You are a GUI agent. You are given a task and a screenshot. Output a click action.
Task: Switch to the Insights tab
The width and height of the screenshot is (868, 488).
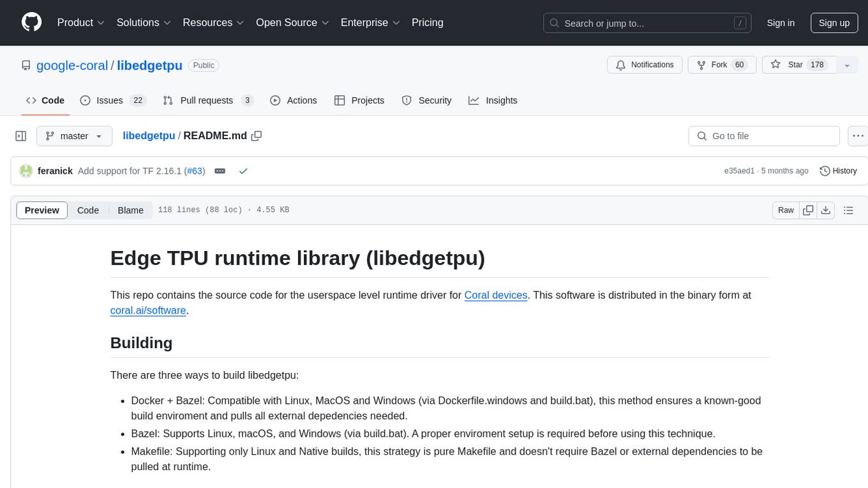(x=493, y=100)
